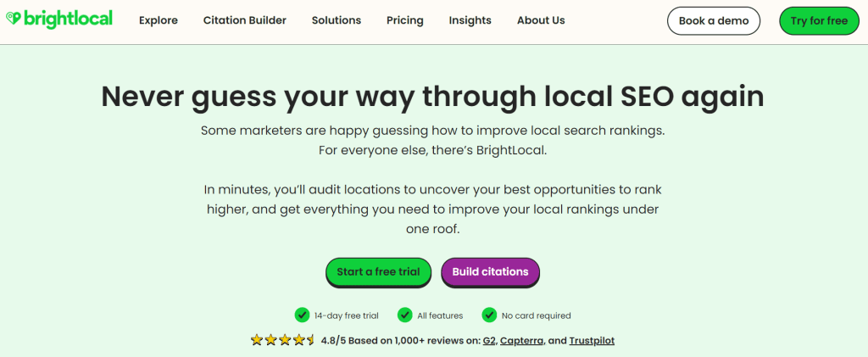The image size is (868, 357).
Task: Open the About Us menu
Action: 541,20
